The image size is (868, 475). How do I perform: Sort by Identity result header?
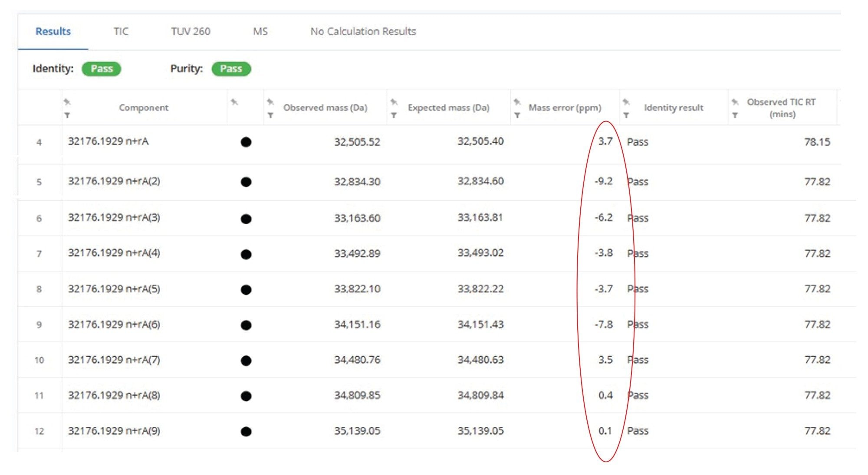point(674,108)
